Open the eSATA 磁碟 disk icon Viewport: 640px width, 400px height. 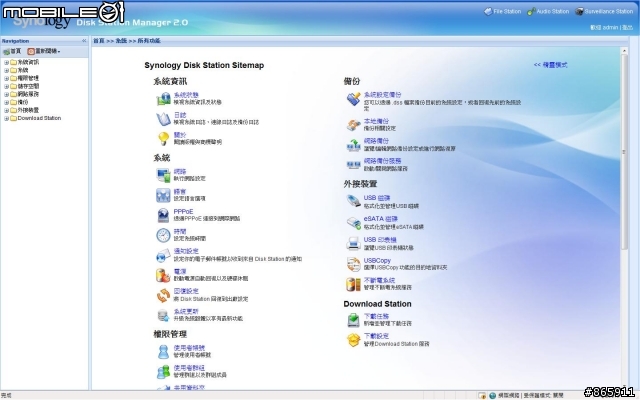point(353,222)
